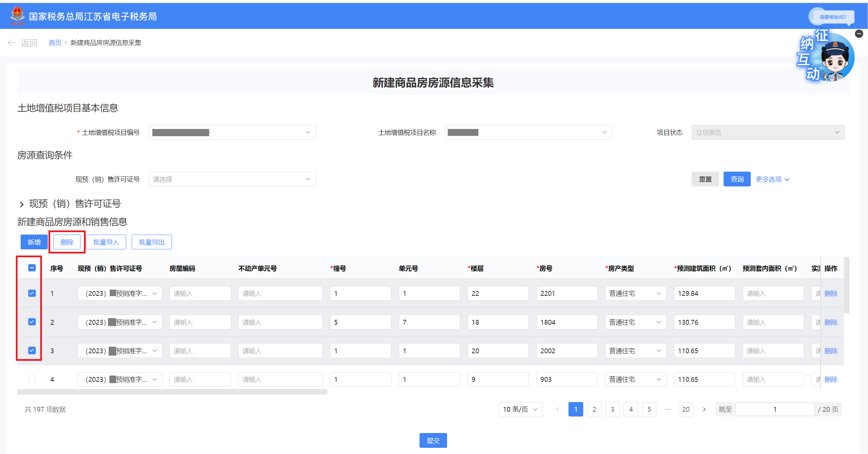Click the pagination ellipsis for more pages
This screenshot has width=868, height=454.
pyautogui.click(x=668, y=409)
